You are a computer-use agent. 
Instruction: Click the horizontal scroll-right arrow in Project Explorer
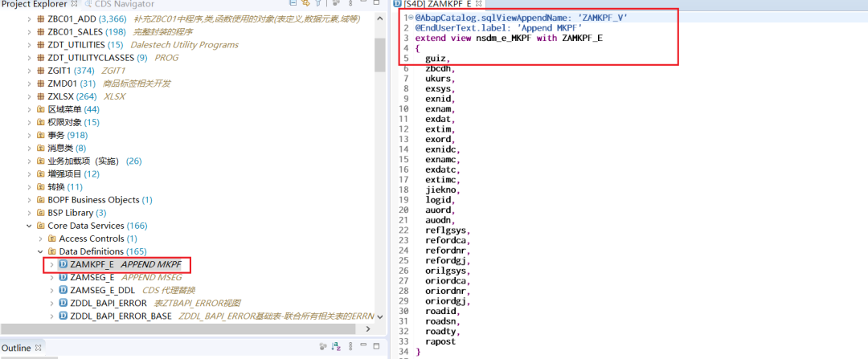click(x=368, y=328)
